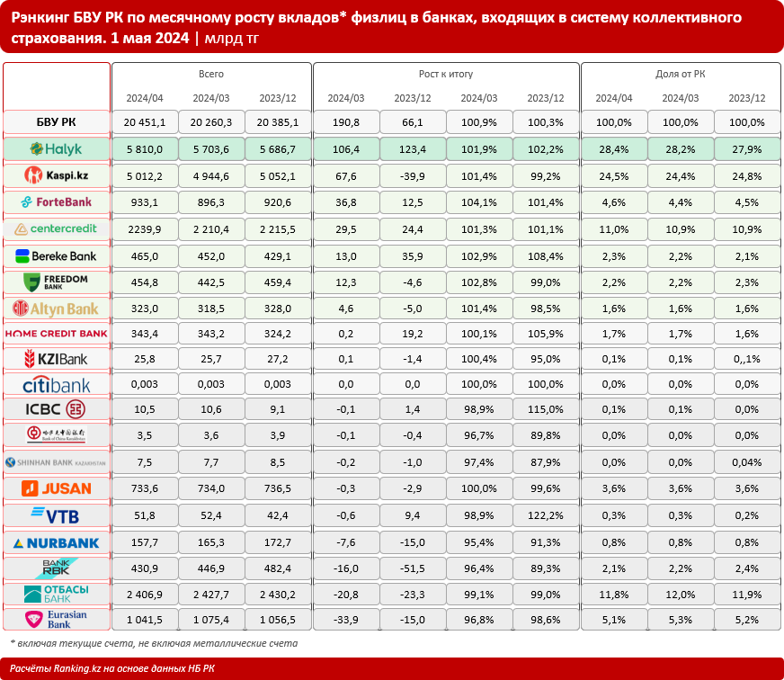Select the "323,0" Altyn Bank value

coord(145,309)
